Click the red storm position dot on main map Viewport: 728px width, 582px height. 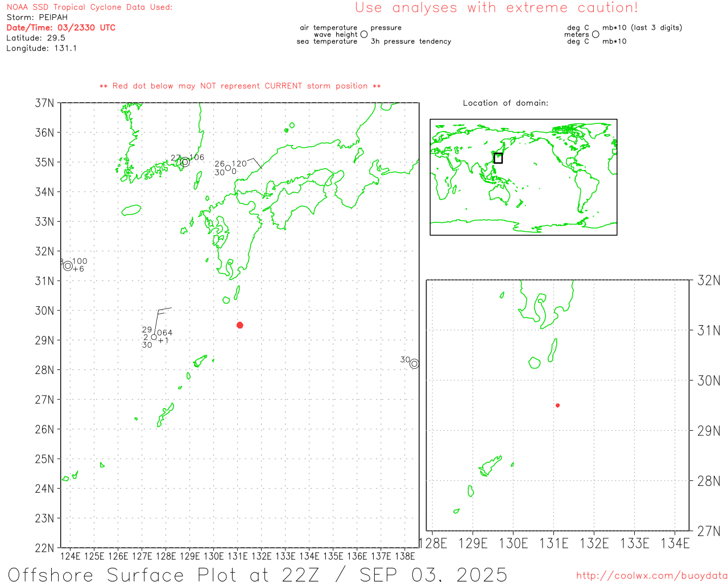(x=240, y=325)
